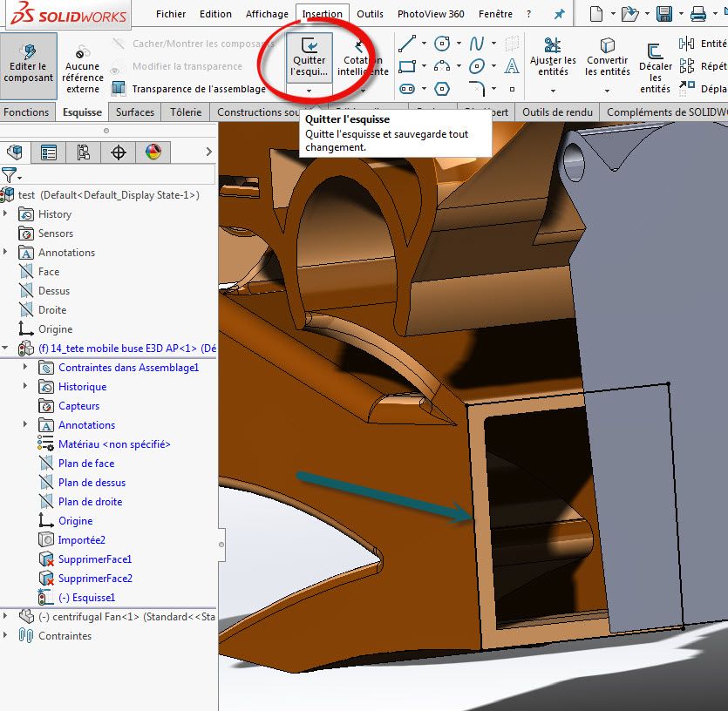Open the PropertyManager panel tab

[49, 152]
